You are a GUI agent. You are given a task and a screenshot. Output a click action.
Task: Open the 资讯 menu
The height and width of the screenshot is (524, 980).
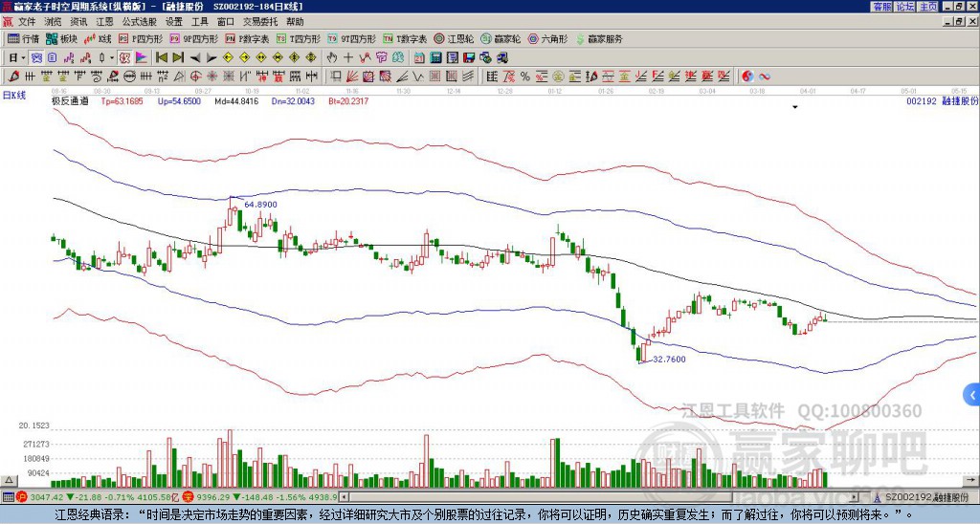[78, 22]
